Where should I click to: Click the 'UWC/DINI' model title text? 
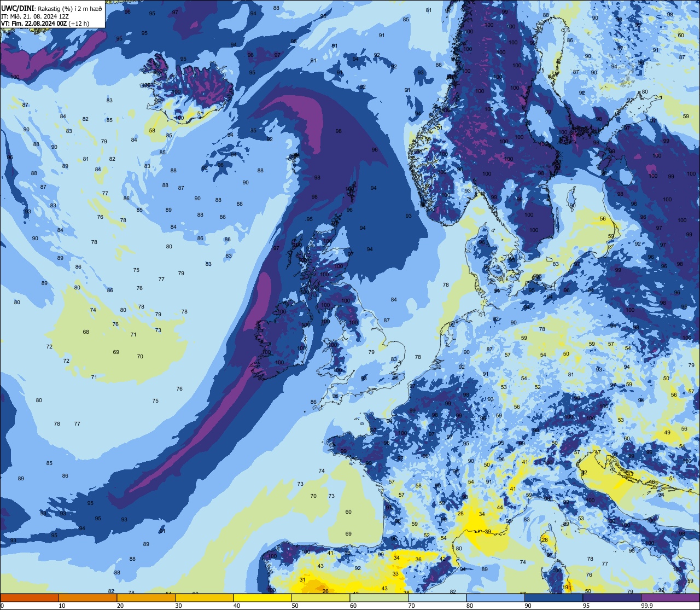(x=18, y=9)
